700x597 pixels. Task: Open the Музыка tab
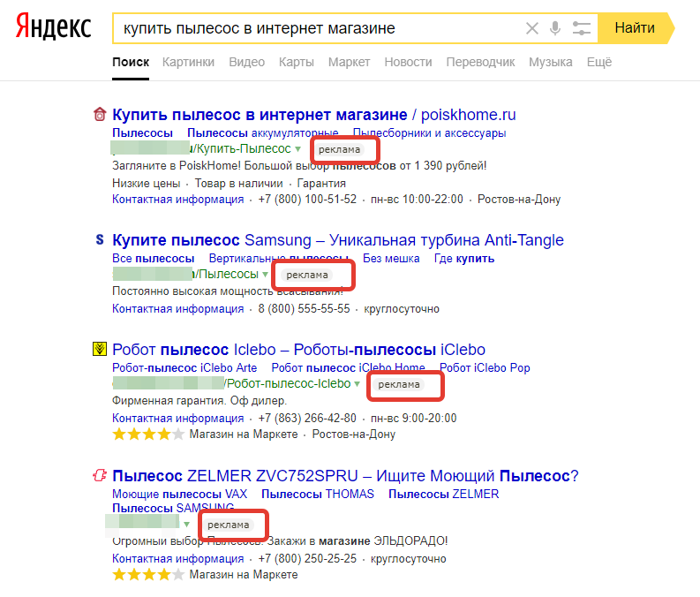pyautogui.click(x=551, y=62)
